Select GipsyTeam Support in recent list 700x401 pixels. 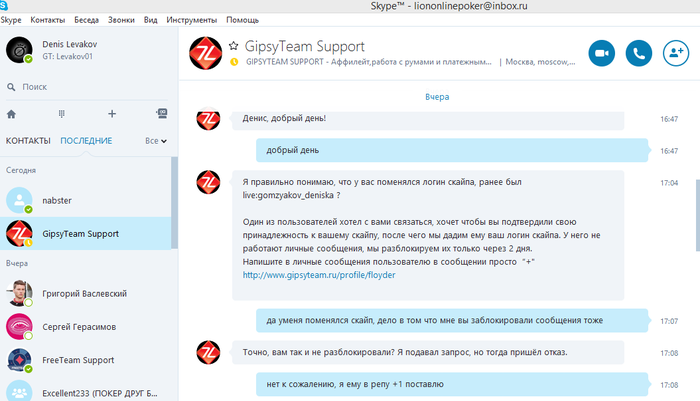click(86, 234)
